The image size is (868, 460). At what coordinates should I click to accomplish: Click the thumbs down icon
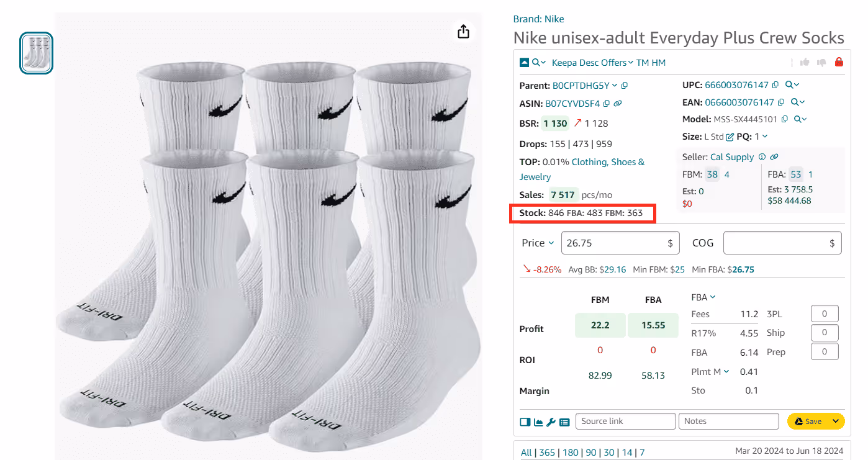(x=821, y=62)
